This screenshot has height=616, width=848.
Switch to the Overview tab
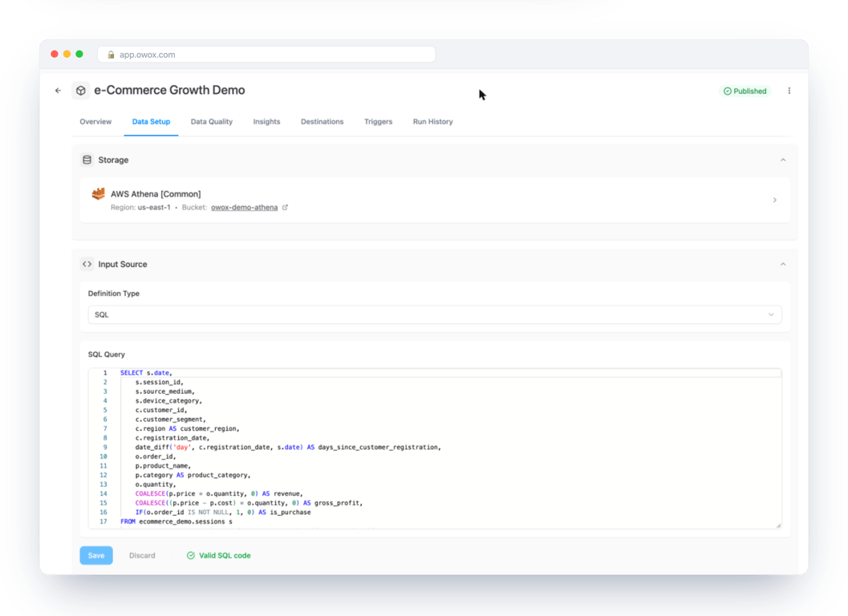pos(95,122)
